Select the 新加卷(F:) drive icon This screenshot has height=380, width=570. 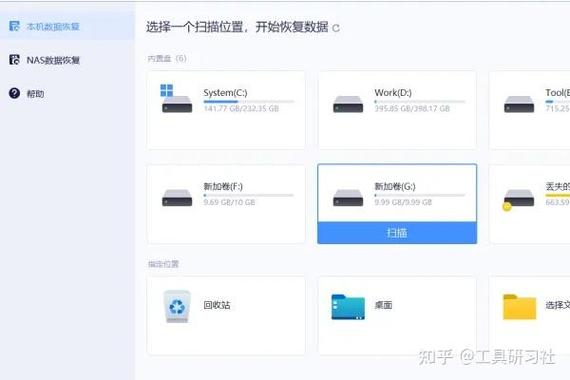(177, 197)
